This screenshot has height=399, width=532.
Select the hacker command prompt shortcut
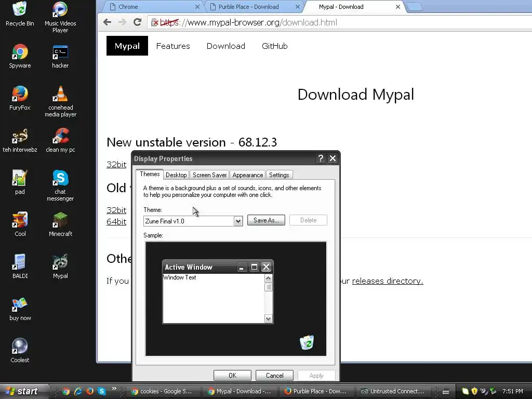[x=60, y=56]
